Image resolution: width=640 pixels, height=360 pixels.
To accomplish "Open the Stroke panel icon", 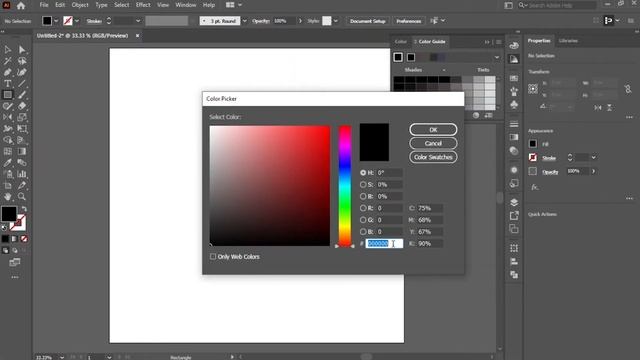I will pos(514,124).
